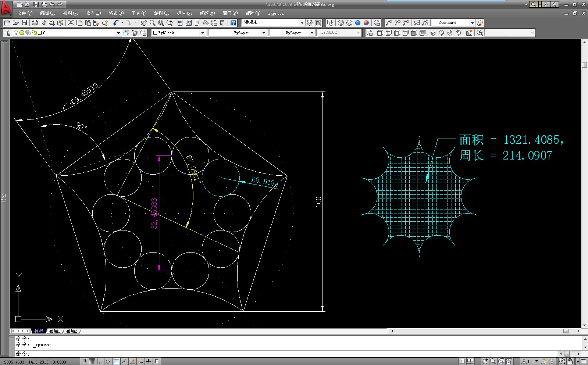Click the blue question mark Help icon
The height and width of the screenshot is (365, 588).
pyautogui.click(x=233, y=23)
